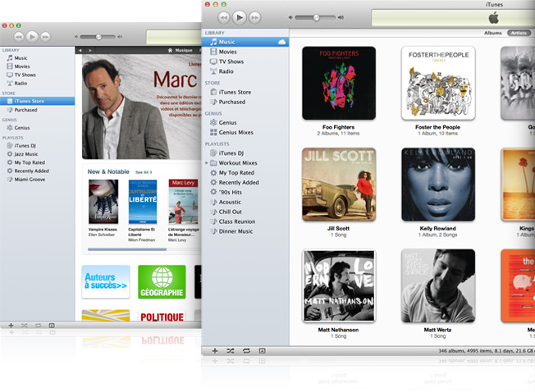The image size is (535, 392).
Task: Select highlighted iTunes Store in back window
Action: pos(37,101)
